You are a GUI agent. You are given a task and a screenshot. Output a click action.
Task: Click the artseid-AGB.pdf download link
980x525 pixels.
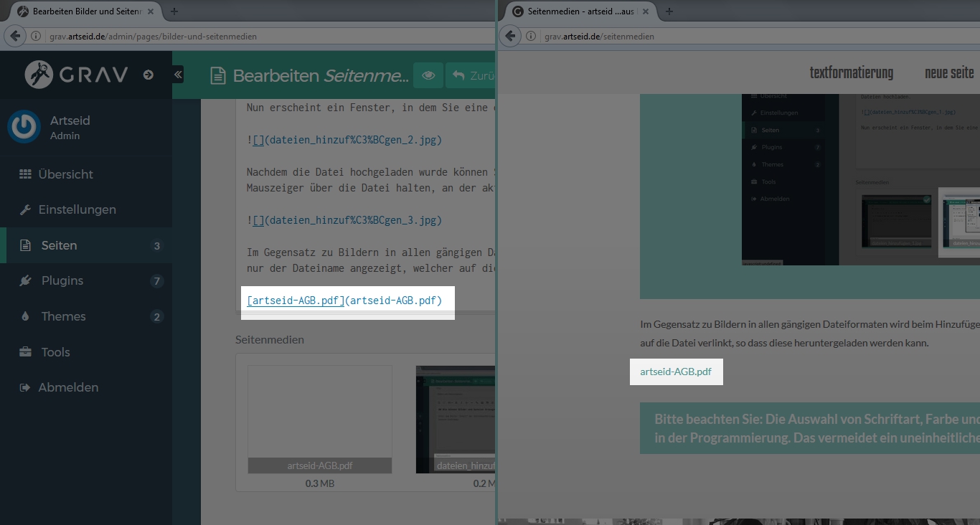(x=676, y=372)
